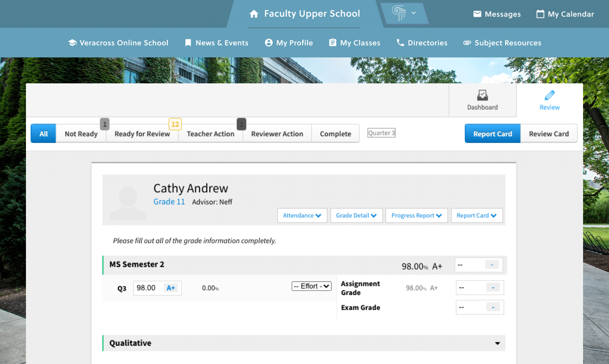Filter by Not Ready status
The height and width of the screenshot is (364, 609).
(81, 133)
